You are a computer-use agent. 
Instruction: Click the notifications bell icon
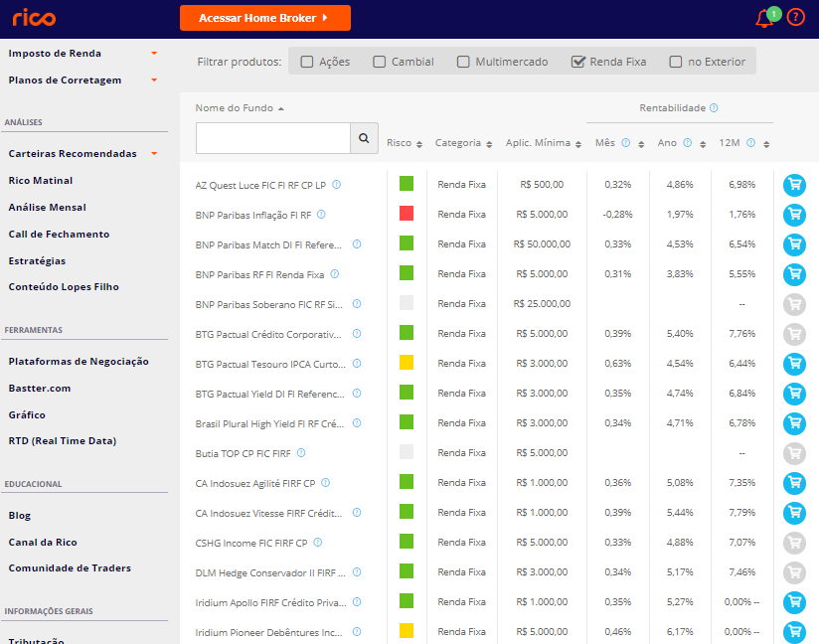coord(764,18)
